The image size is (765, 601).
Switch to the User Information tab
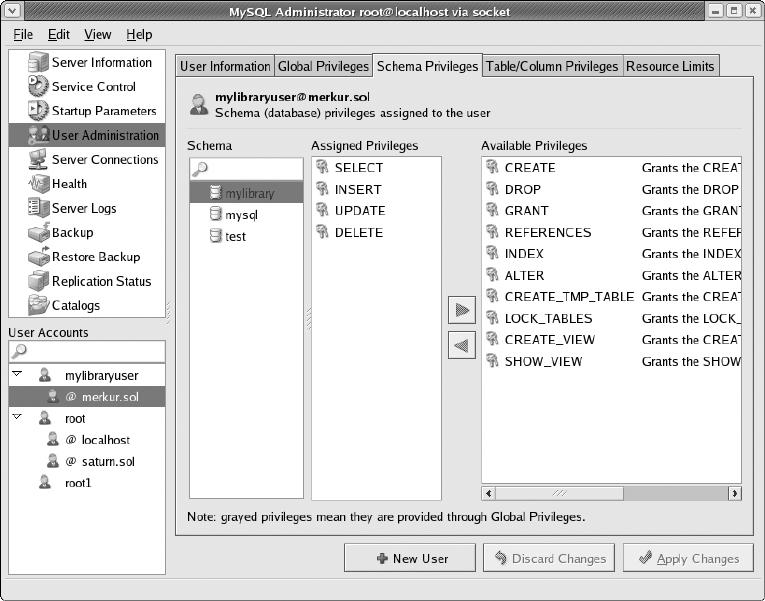225,66
